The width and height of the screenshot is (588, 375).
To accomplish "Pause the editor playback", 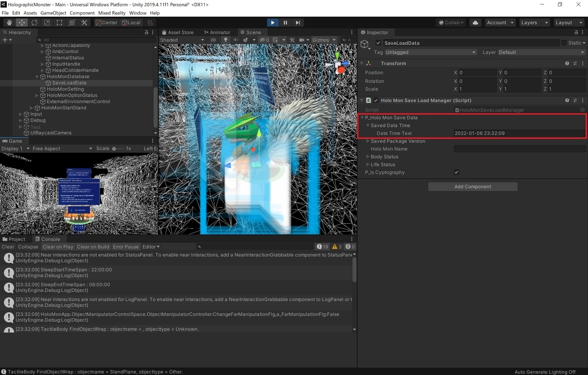I will click(285, 23).
